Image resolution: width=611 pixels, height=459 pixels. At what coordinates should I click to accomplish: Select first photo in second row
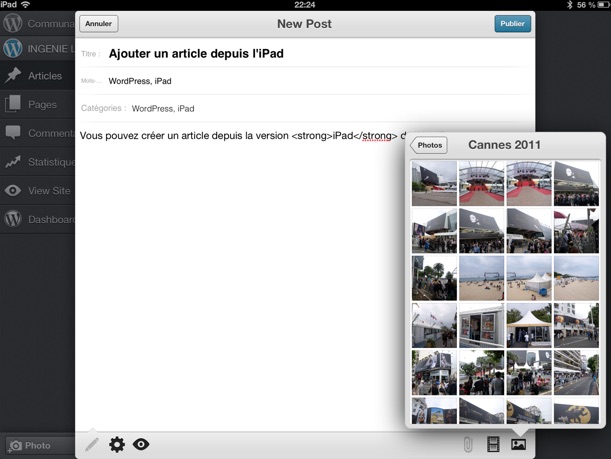click(x=434, y=231)
